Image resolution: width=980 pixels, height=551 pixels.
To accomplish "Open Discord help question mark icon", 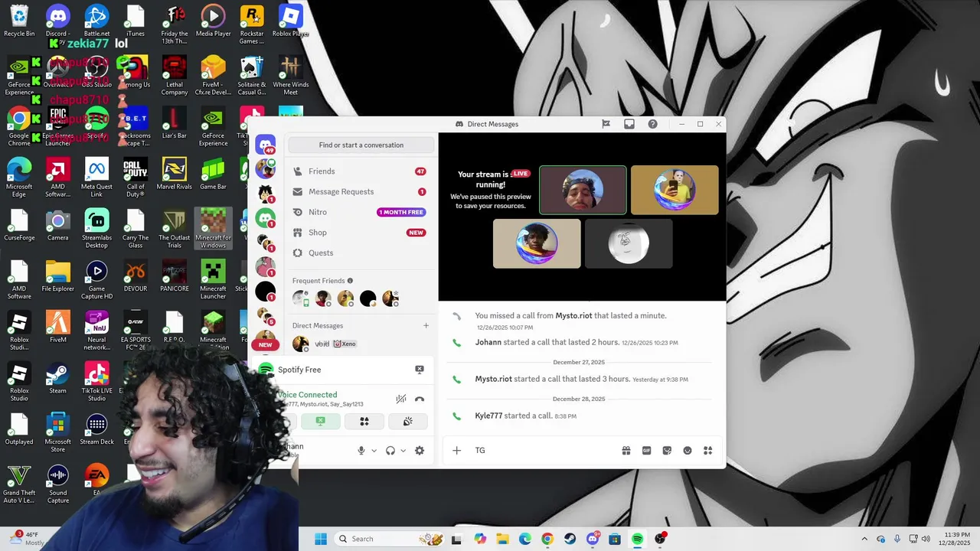I will 652,124.
